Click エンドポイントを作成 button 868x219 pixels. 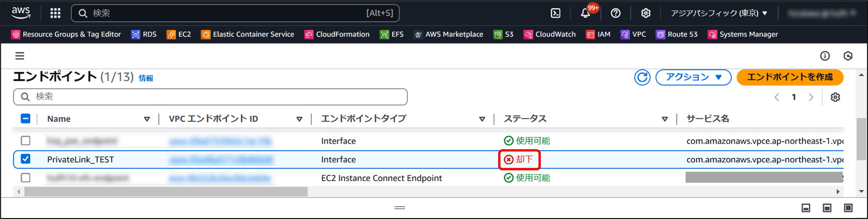pyautogui.click(x=790, y=77)
